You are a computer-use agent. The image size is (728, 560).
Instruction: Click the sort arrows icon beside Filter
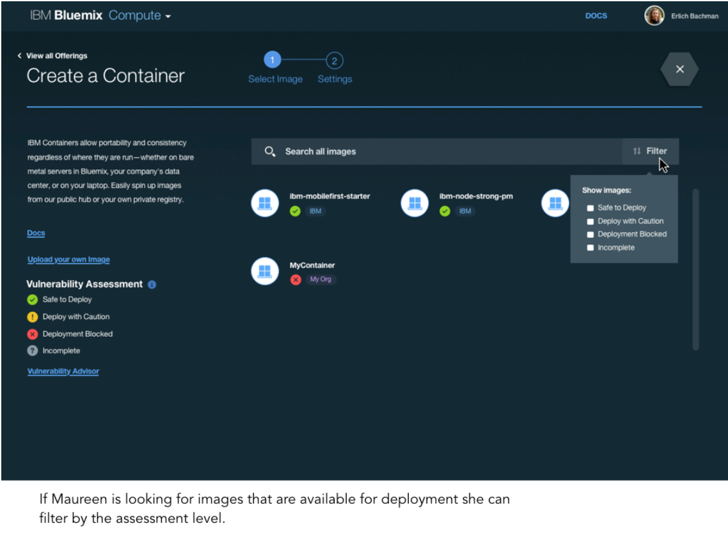point(637,152)
